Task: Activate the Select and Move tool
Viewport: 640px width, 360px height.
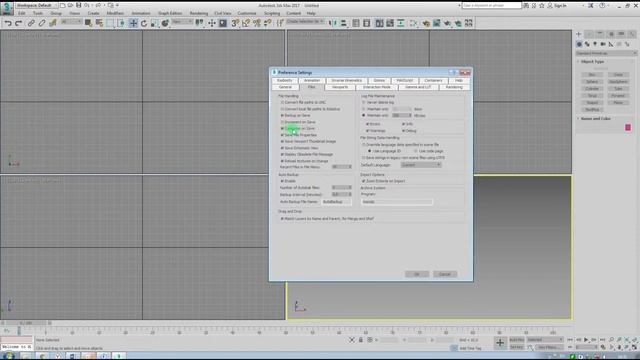Action: 133,23
